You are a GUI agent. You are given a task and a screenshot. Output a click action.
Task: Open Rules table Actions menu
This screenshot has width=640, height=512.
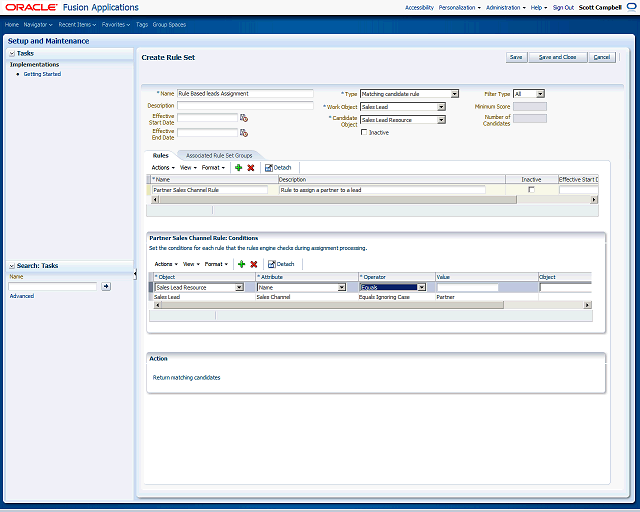point(163,168)
